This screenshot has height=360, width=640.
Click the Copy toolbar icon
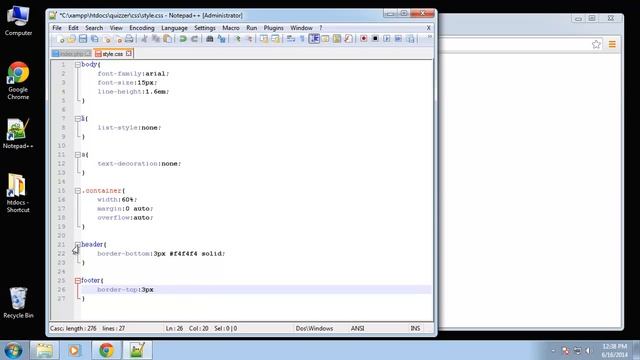156,39
